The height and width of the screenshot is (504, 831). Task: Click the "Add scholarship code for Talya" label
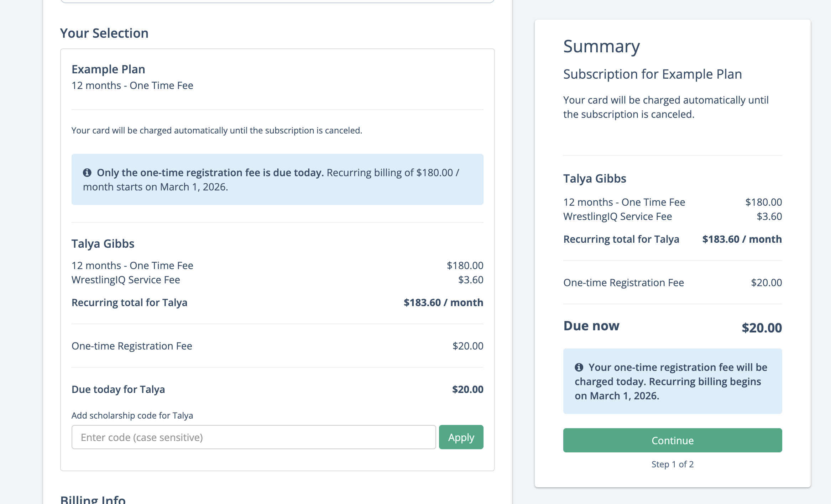[x=132, y=415]
